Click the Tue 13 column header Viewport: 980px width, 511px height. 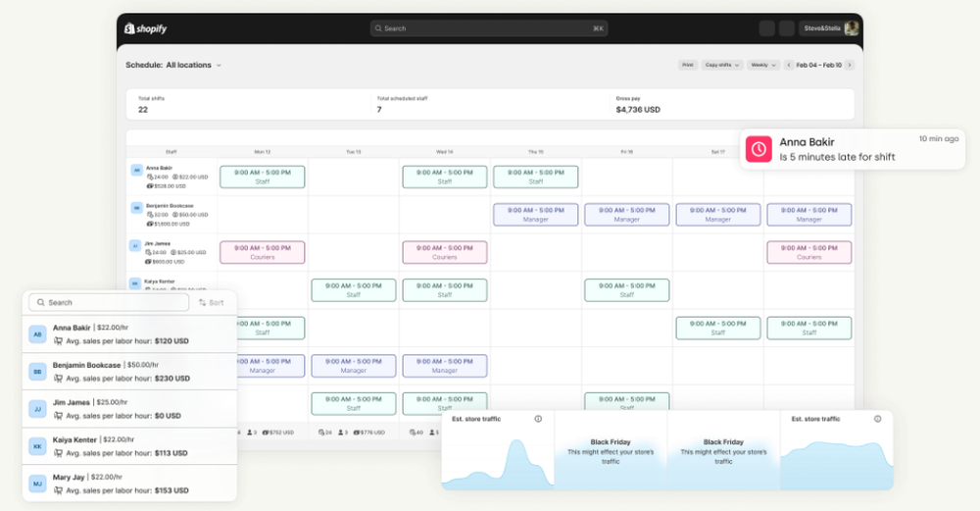(x=354, y=152)
